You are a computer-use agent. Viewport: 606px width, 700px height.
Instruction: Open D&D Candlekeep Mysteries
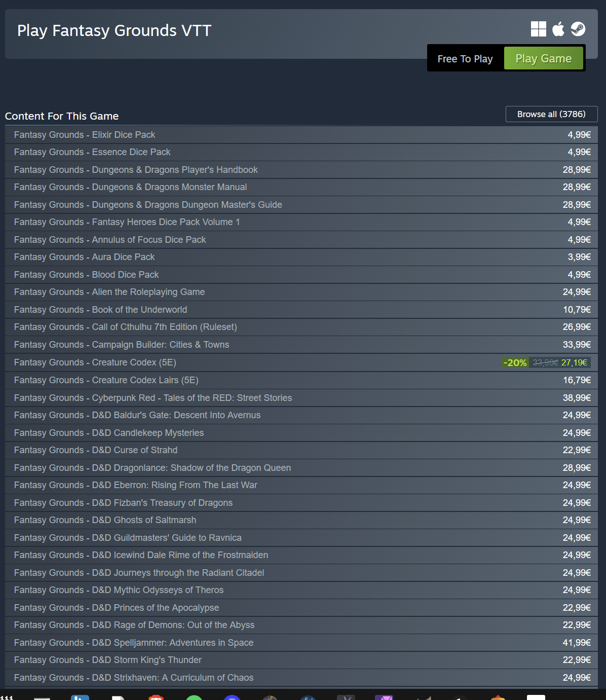[301, 433]
